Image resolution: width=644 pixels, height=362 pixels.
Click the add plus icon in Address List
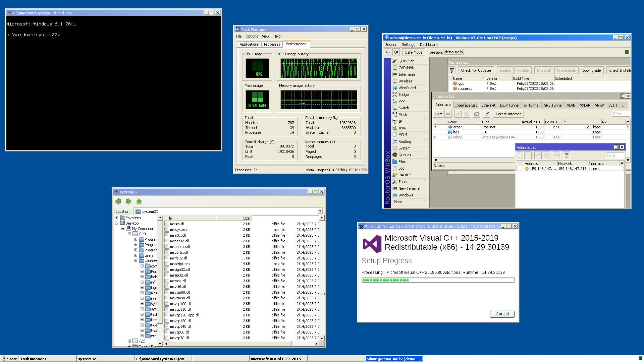(x=520, y=156)
